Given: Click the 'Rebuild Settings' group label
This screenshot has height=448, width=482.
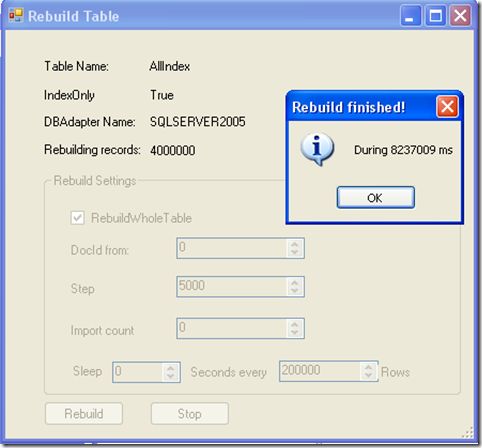Looking at the screenshot, I should click(x=95, y=181).
